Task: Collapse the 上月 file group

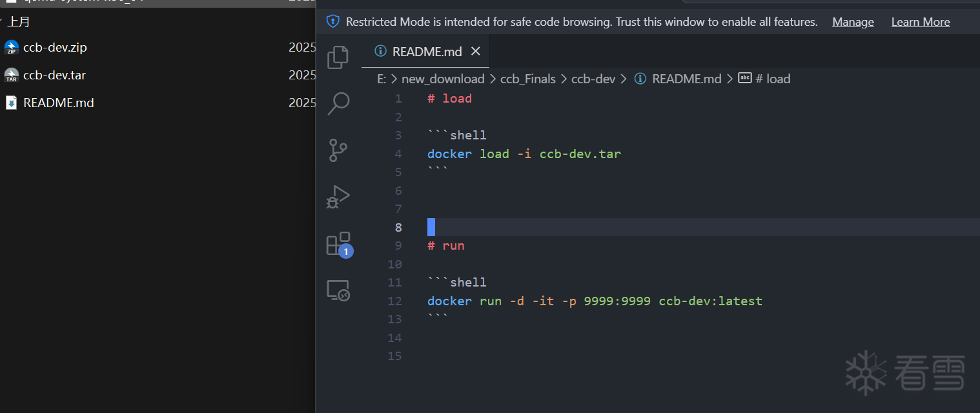Action: (x=2, y=21)
